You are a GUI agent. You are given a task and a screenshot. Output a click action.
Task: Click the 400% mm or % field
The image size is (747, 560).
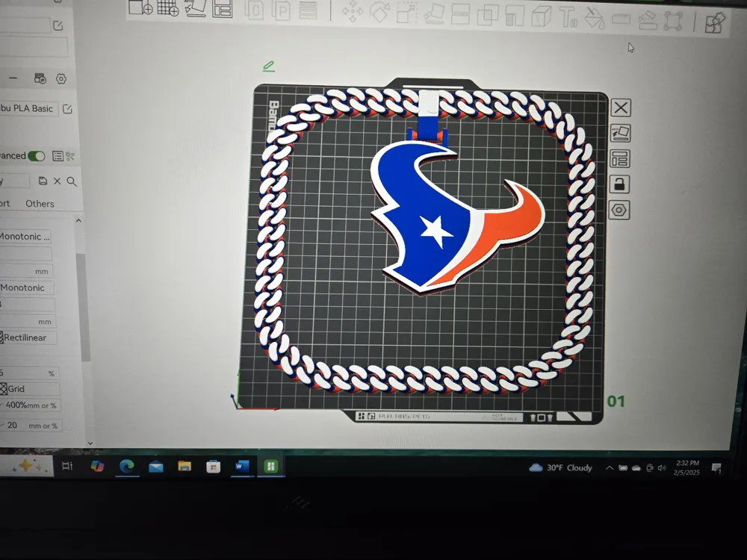coord(31,405)
